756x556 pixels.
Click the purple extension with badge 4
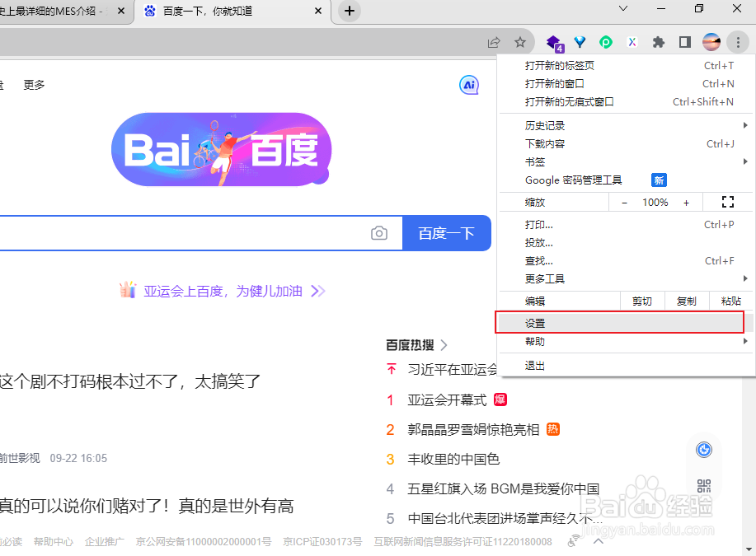[555, 44]
